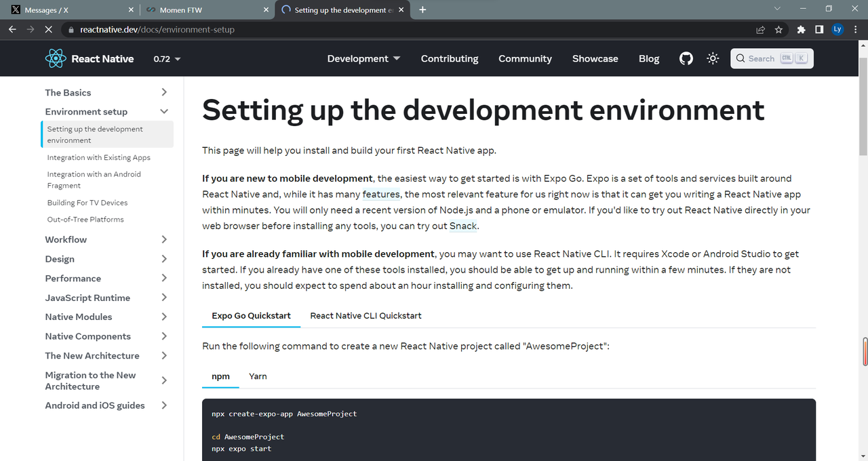Follow the features link in the paragraph
This screenshot has width=868, height=461.
point(381,195)
